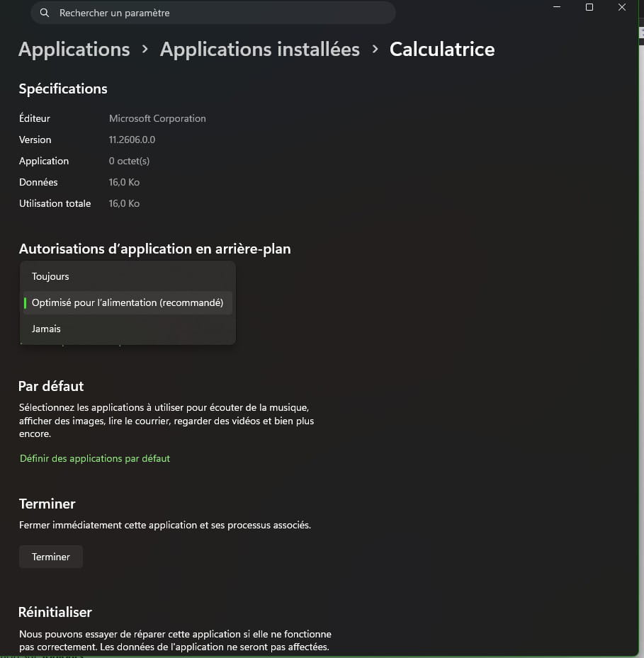644x658 pixels.
Task: Open Applications installées breadcrumb
Action: [259, 49]
